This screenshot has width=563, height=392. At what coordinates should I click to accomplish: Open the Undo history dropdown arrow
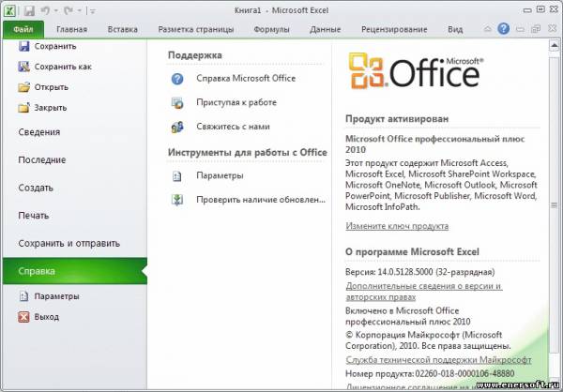56,11
